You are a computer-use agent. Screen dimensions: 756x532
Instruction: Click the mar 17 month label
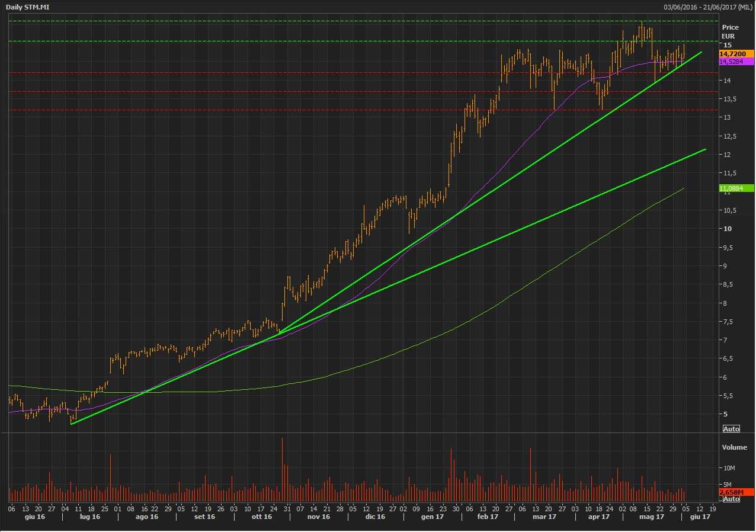(x=544, y=517)
